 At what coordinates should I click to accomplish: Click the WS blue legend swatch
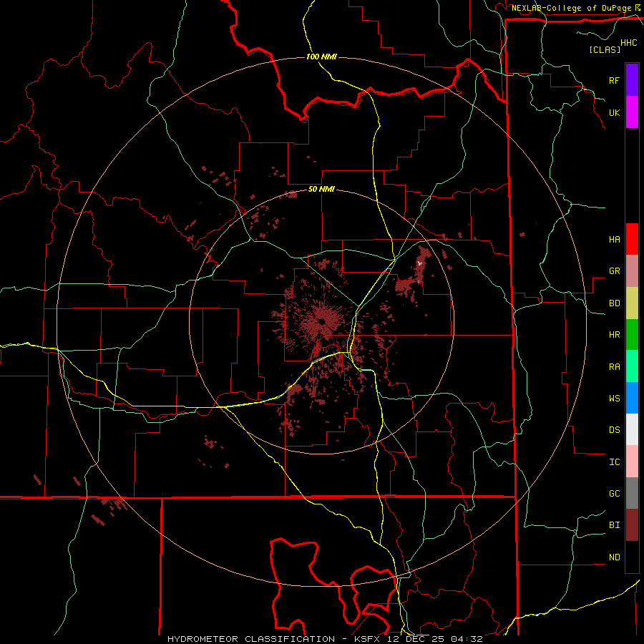[x=632, y=398]
